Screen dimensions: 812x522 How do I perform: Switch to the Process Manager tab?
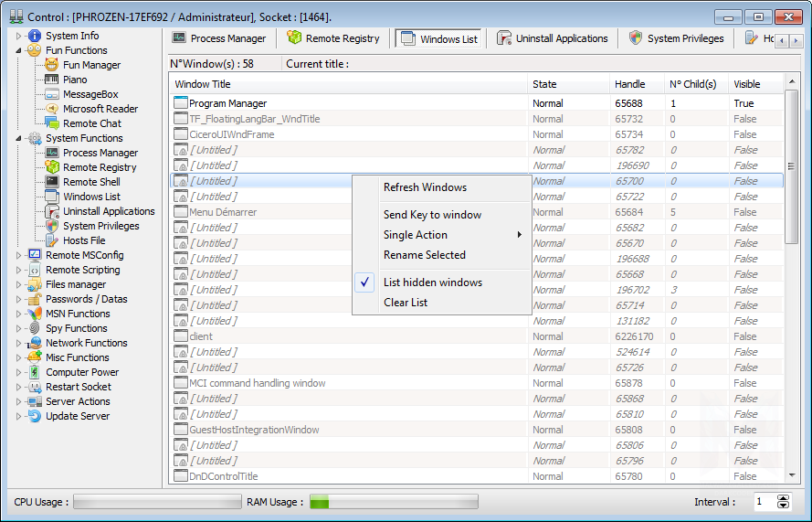(x=219, y=38)
